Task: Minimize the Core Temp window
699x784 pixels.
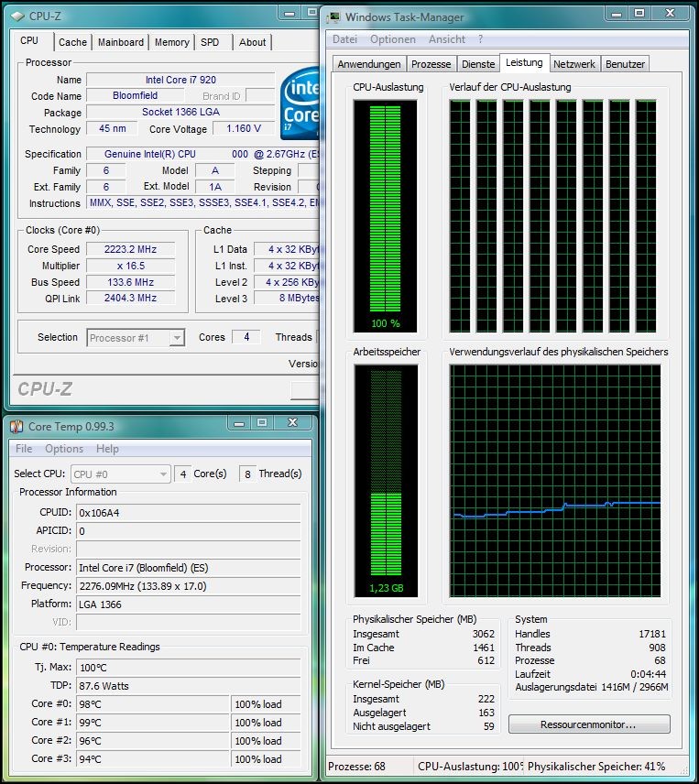Action: (239, 423)
